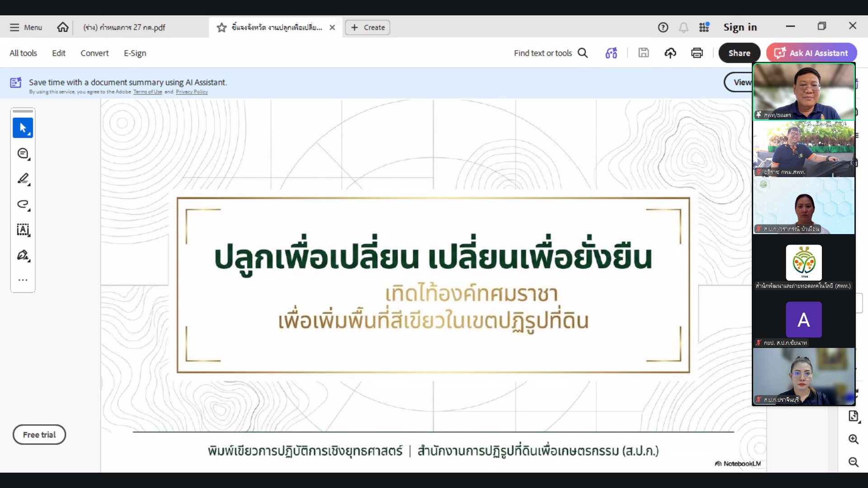Zoom out with minus magnifier icon

pos(854,462)
